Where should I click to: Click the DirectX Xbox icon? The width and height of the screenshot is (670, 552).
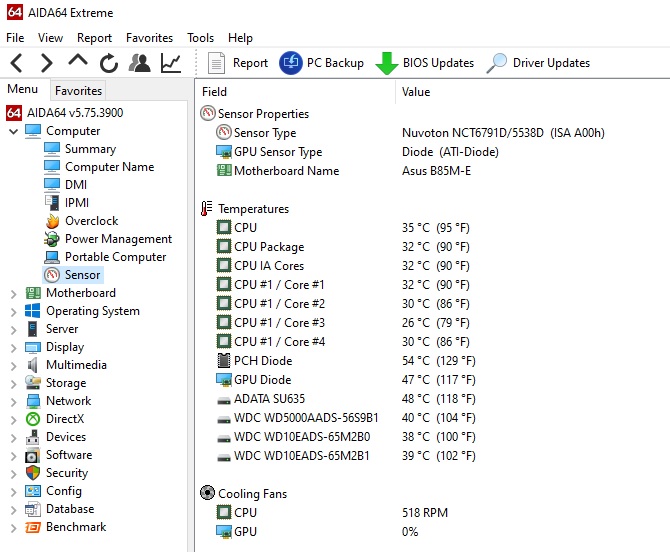[x=33, y=419]
